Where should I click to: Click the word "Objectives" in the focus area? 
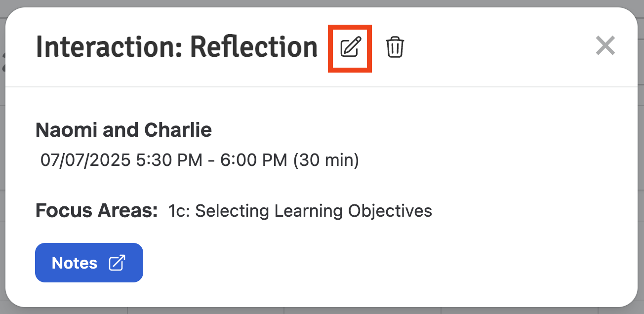[x=390, y=211]
